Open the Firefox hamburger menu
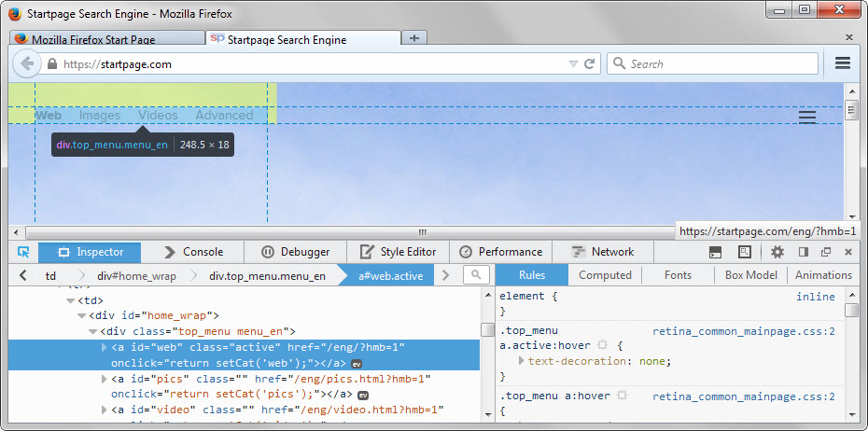This screenshot has height=431, width=868. [x=843, y=63]
